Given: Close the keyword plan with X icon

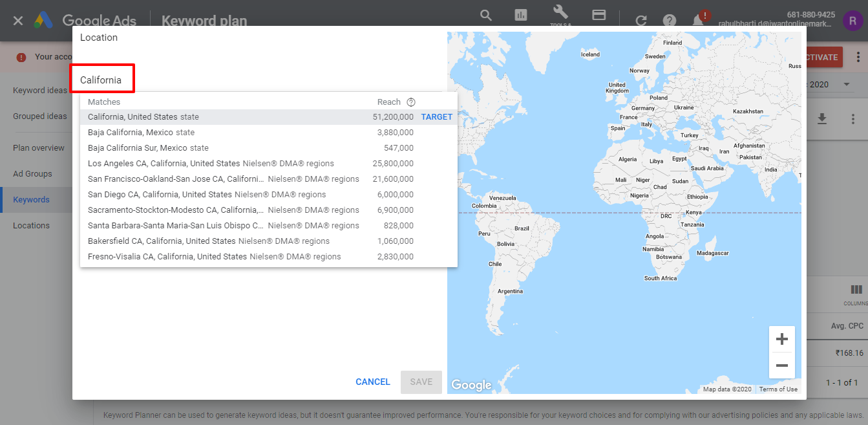Looking at the screenshot, I should coord(18,21).
